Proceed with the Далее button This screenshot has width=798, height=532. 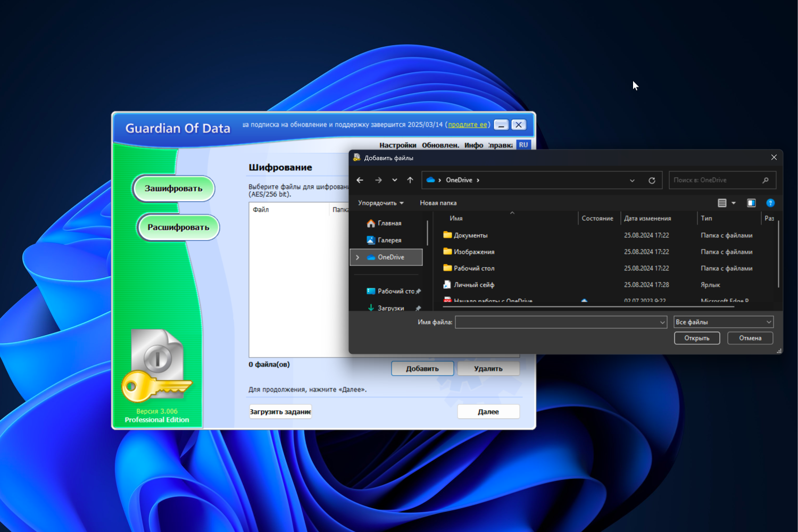click(488, 412)
